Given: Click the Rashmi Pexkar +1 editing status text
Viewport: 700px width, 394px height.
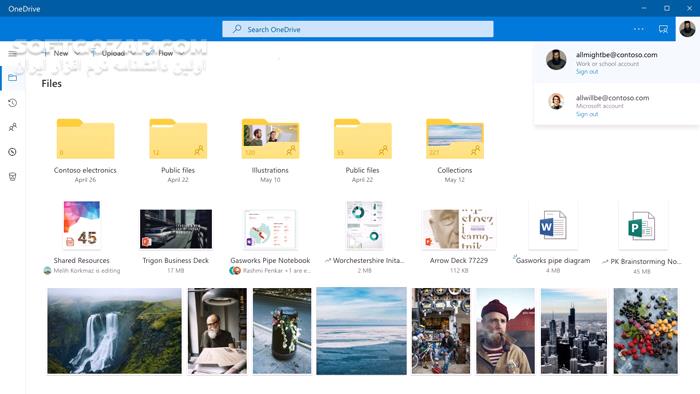Looking at the screenshot, I should coord(276,270).
